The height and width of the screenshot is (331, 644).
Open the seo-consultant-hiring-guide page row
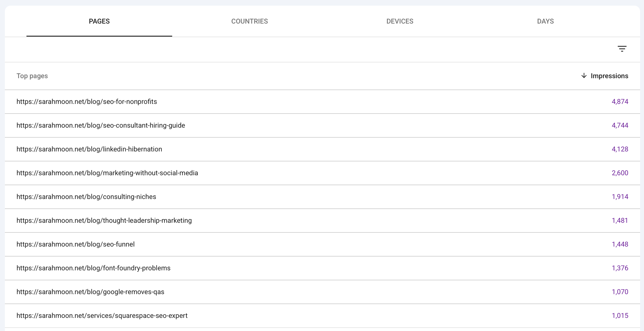[322, 125]
